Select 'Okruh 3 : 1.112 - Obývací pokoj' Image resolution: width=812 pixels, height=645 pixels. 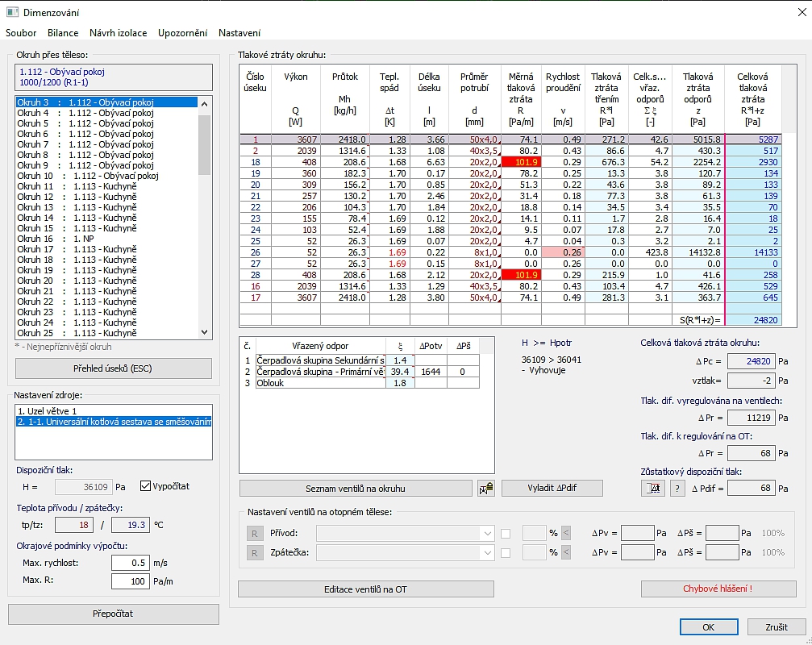(106, 102)
